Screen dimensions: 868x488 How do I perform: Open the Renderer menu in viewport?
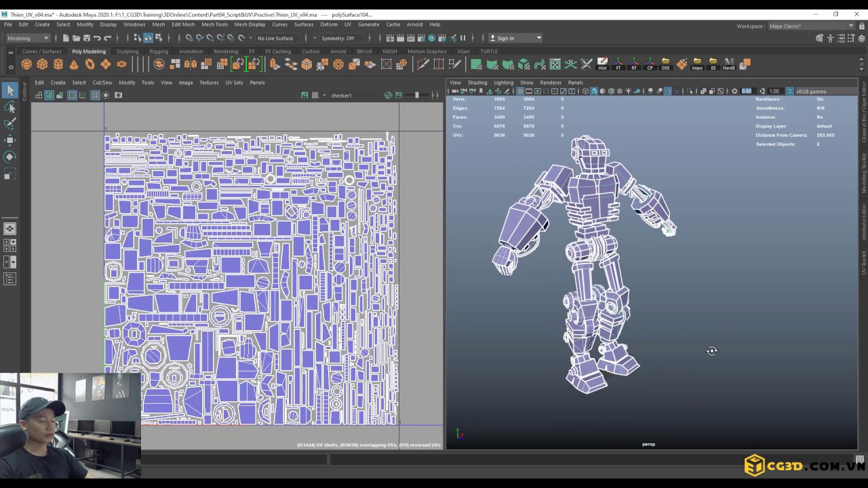coord(551,83)
